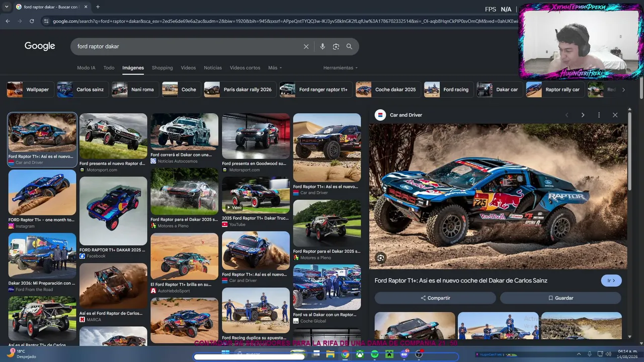Click the Car and Driver source logo

coord(380,115)
